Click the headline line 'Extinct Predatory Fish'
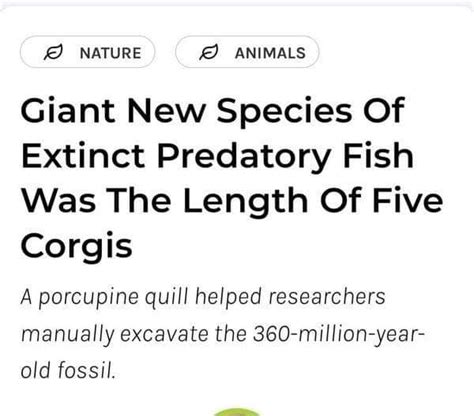Viewport: 474px width, 416px height. point(217,156)
